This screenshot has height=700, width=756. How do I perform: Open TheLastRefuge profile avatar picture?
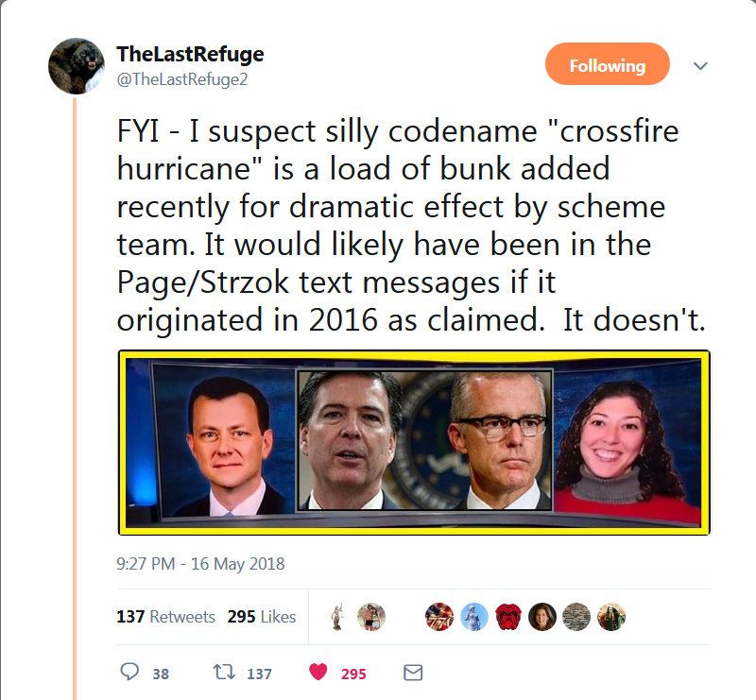(77, 66)
